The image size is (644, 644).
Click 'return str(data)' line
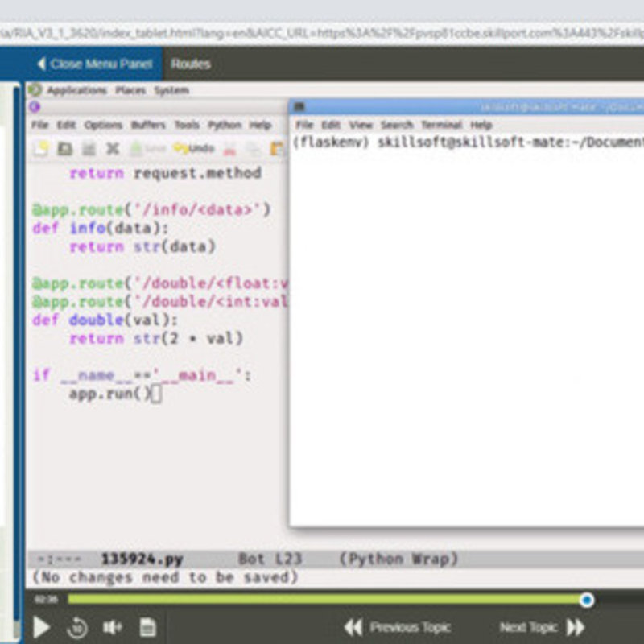click(142, 246)
